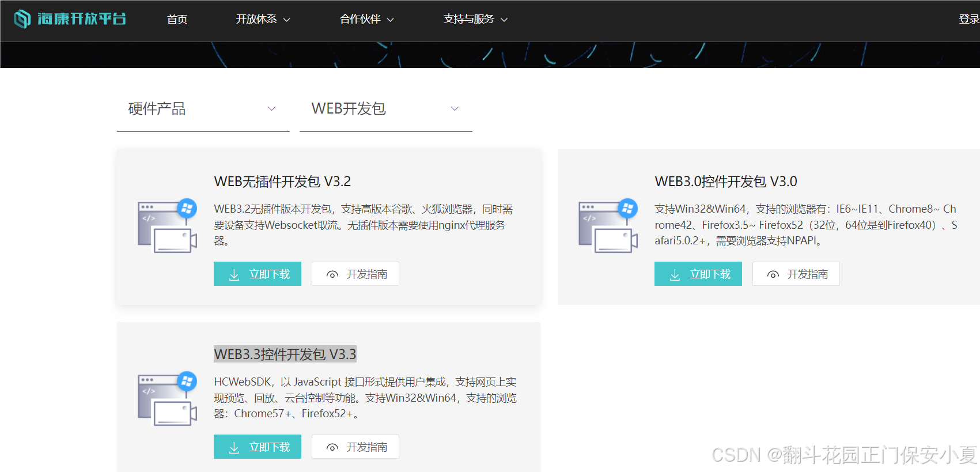This screenshot has height=472, width=980.
Task: Click download arrow icon in V3.3 card
Action: point(234,448)
